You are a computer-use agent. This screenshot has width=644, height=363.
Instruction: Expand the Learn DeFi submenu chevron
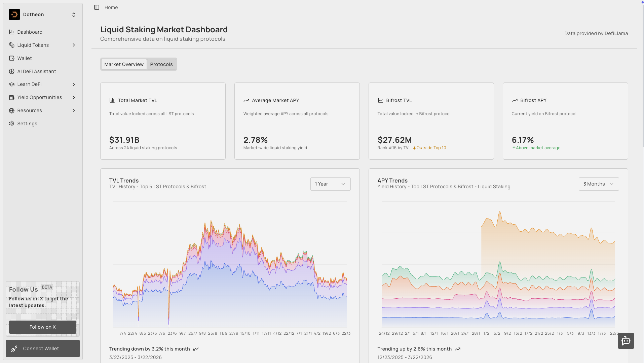coord(74,85)
